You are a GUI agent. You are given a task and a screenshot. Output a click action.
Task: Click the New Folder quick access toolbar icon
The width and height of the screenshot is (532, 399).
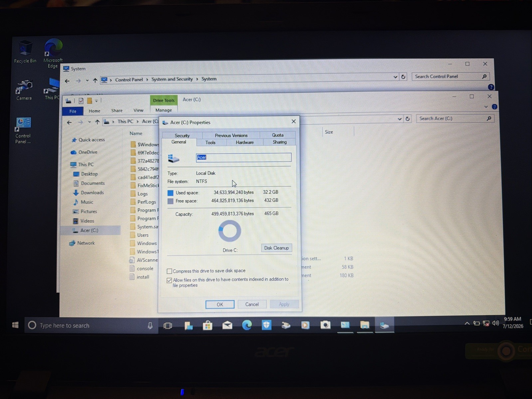89,100
